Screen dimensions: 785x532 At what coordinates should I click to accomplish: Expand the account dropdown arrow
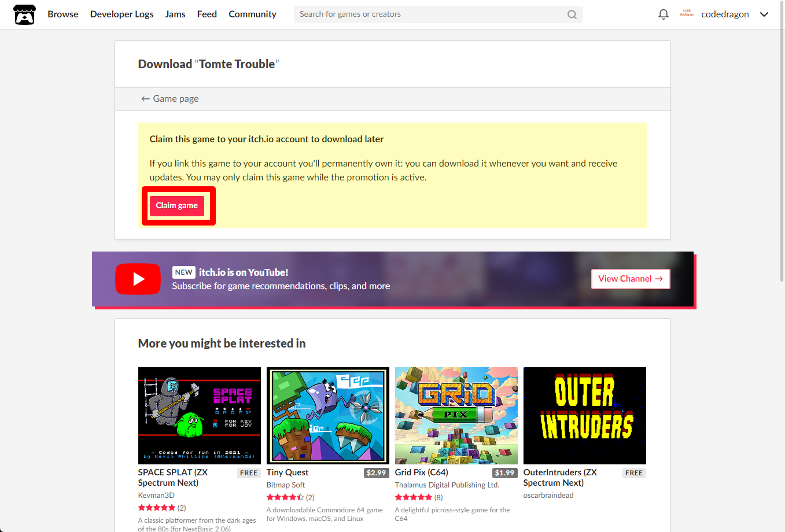764,14
